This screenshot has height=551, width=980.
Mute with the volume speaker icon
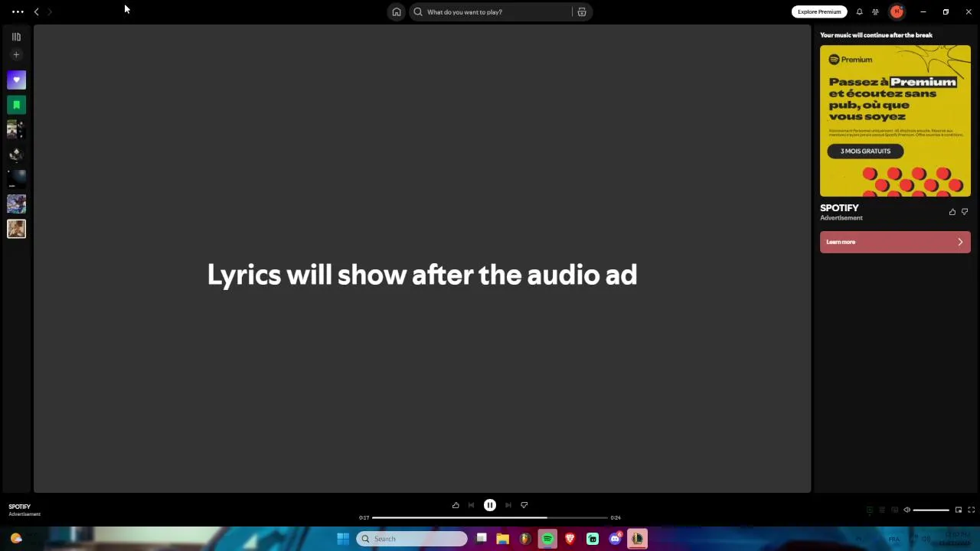click(907, 510)
